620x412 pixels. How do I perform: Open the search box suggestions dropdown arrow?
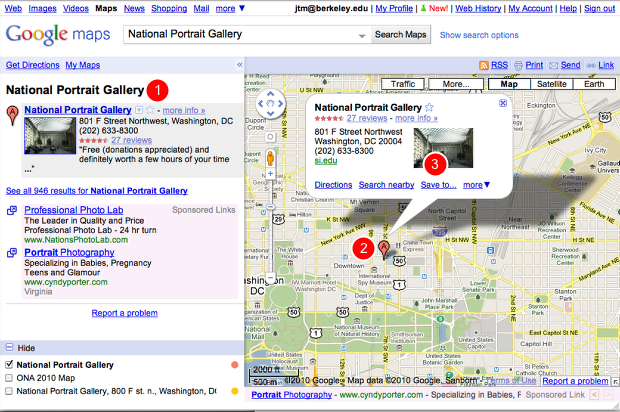point(361,36)
